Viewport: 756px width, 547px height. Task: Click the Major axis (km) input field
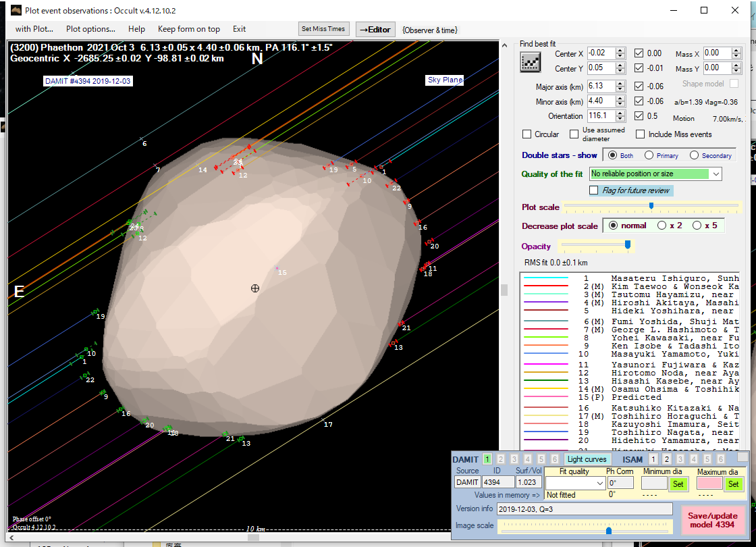601,86
